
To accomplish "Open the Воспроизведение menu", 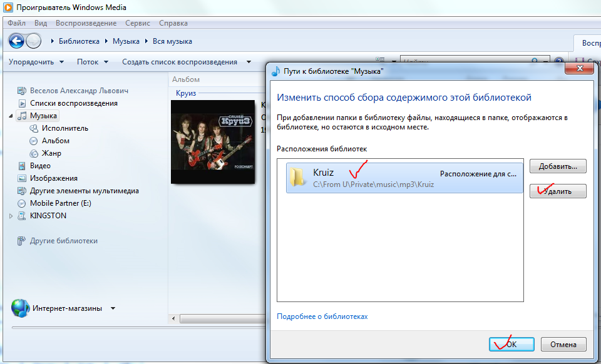I will pyautogui.click(x=86, y=23).
